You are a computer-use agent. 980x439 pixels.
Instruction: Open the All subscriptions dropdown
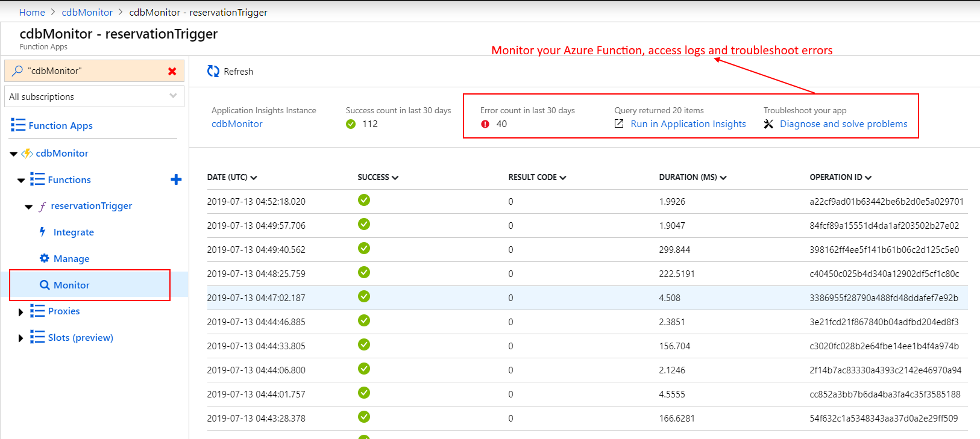pyautogui.click(x=94, y=96)
